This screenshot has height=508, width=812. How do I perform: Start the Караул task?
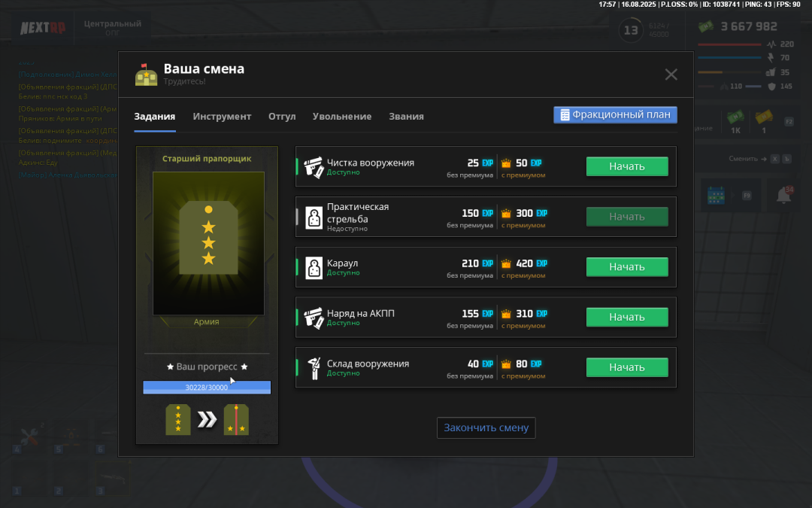click(x=627, y=267)
